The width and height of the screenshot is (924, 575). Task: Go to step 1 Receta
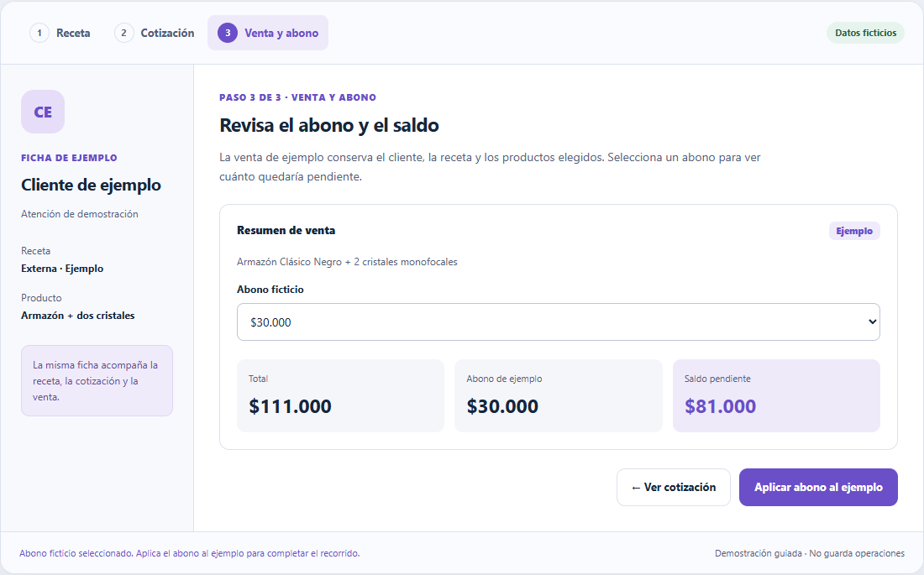click(x=60, y=33)
